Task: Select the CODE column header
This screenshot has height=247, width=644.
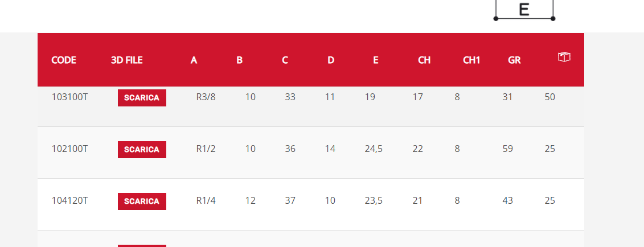Action: click(x=64, y=60)
